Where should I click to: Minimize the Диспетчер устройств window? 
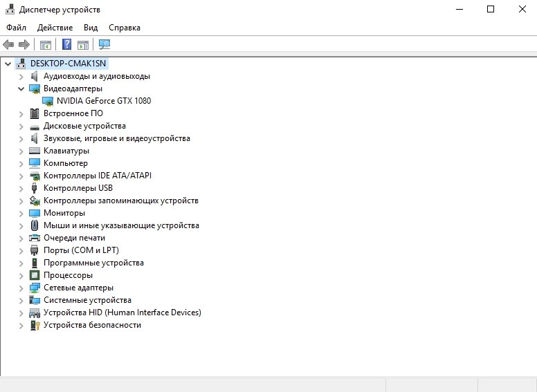459,9
